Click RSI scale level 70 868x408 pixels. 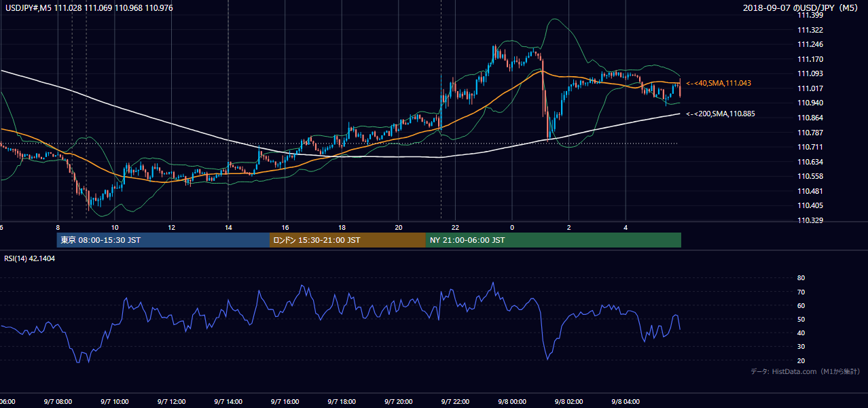801,292
